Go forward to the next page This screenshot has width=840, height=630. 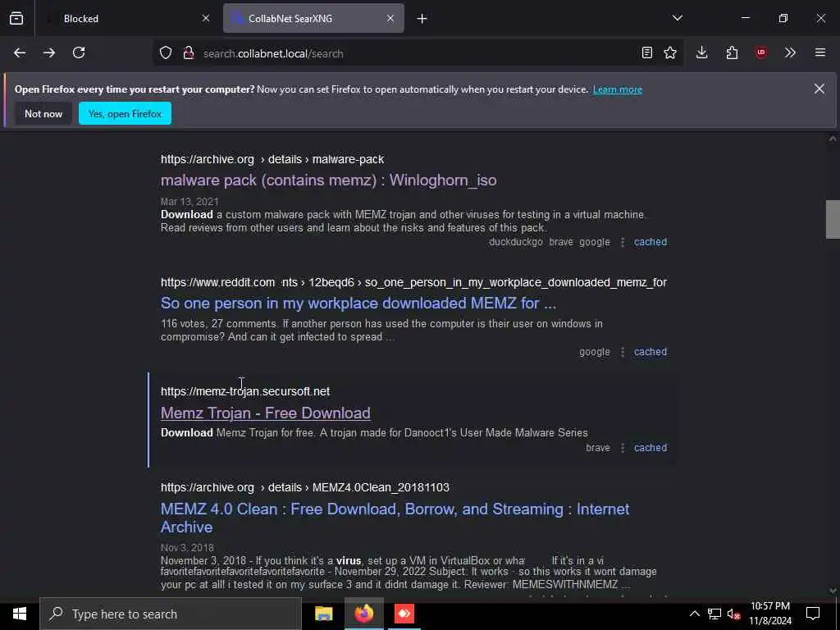pos(49,52)
